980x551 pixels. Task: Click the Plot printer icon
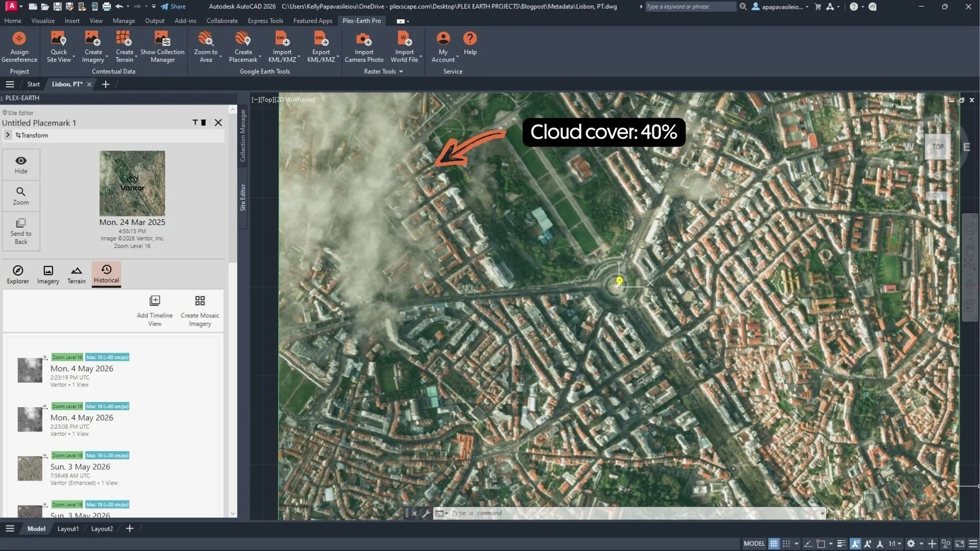click(106, 7)
